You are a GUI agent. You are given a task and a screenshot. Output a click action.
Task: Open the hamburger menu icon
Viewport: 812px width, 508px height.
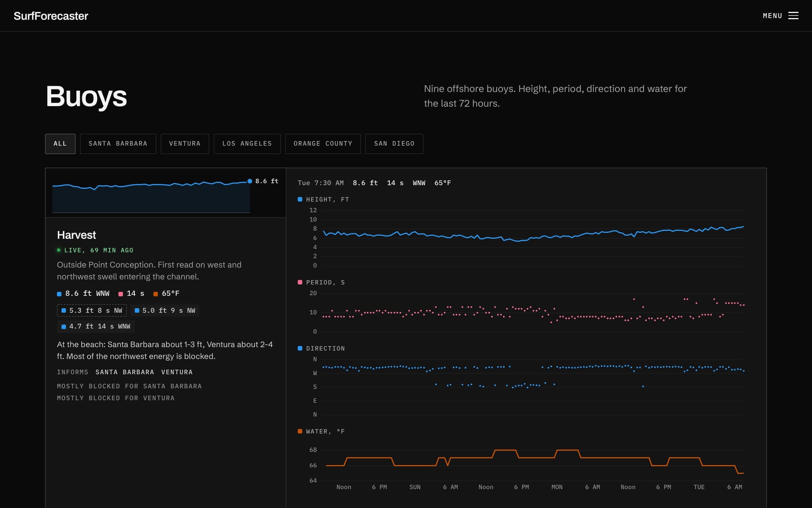point(793,16)
